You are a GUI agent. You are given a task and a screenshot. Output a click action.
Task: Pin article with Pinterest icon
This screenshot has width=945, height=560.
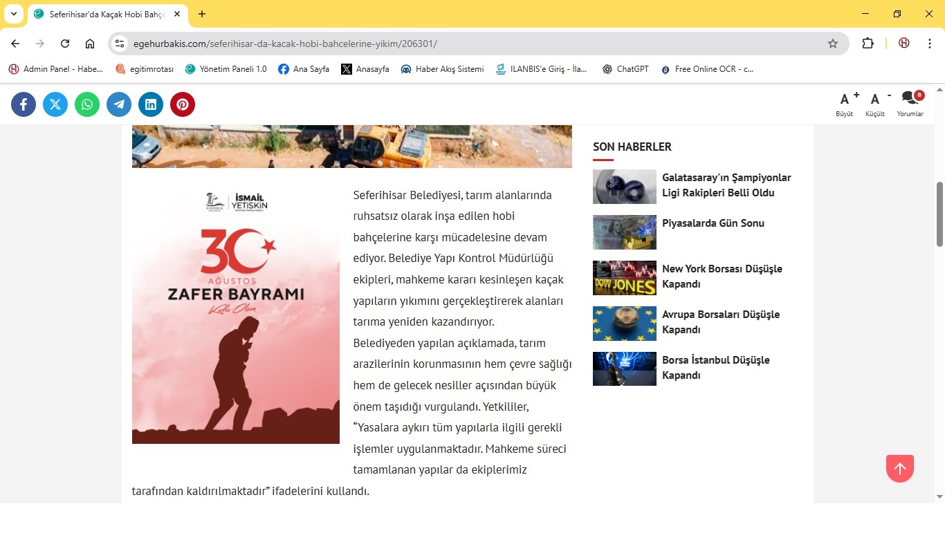[183, 104]
